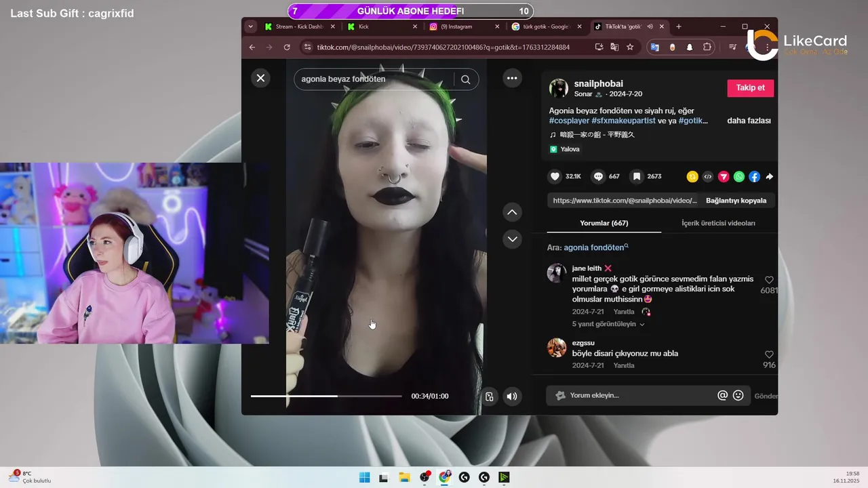Open File Explorer from taskbar
This screenshot has height=488, width=868.
pyautogui.click(x=404, y=477)
